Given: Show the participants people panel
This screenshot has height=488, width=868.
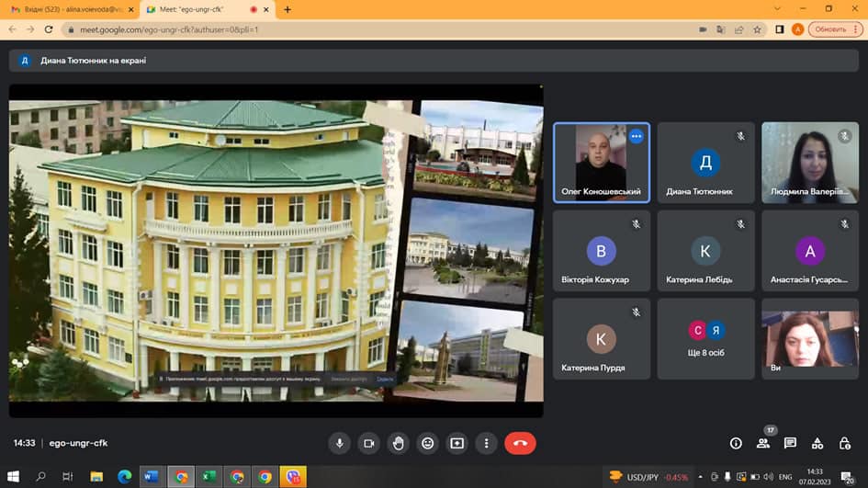Looking at the screenshot, I should point(763,443).
